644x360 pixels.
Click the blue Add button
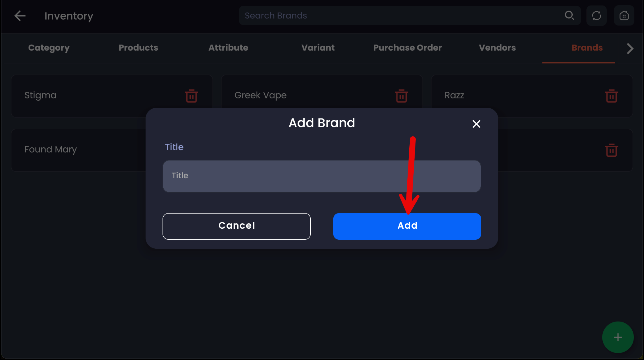[x=407, y=226]
